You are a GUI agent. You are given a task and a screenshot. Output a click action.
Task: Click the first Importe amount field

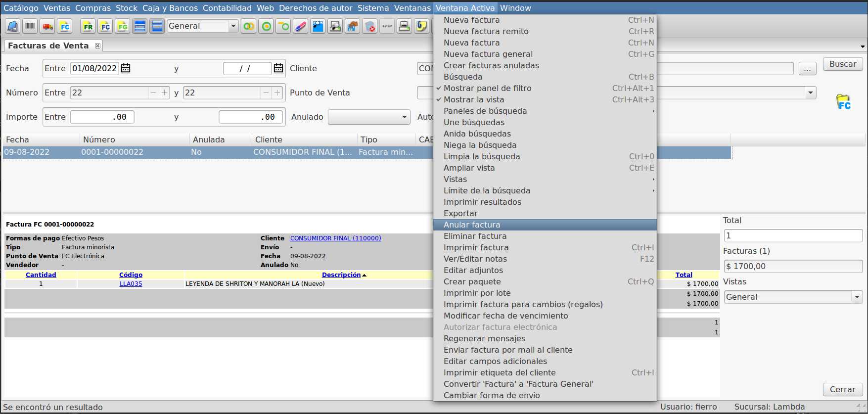tap(102, 117)
